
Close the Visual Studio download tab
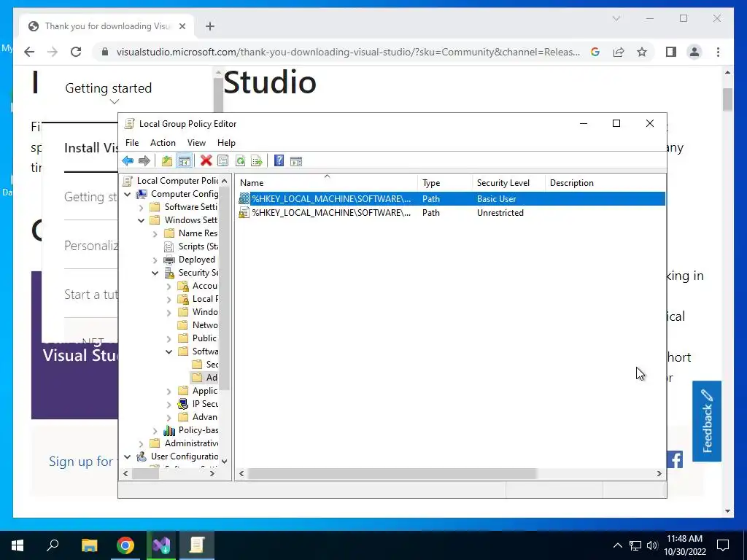[x=182, y=26]
